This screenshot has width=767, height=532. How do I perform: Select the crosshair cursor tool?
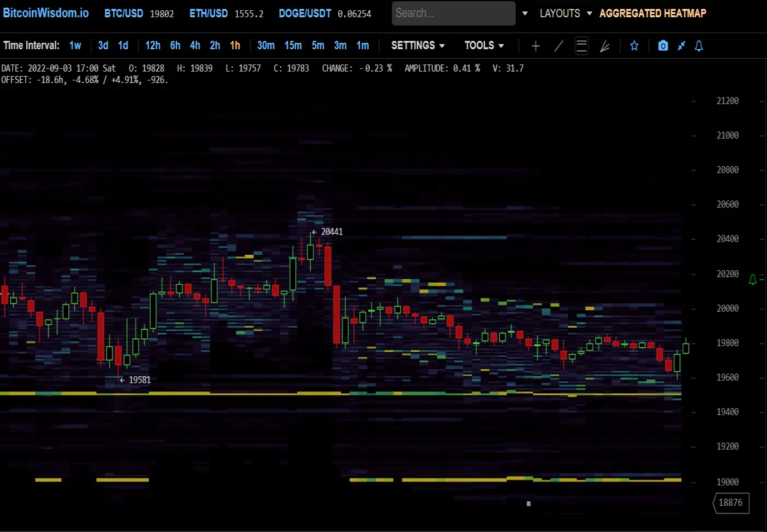pyautogui.click(x=536, y=46)
